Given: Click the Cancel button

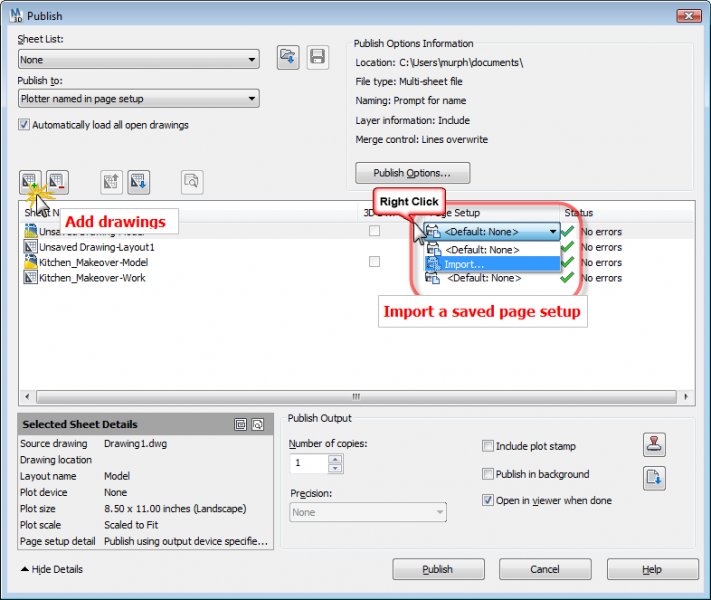Looking at the screenshot, I should (x=545, y=569).
